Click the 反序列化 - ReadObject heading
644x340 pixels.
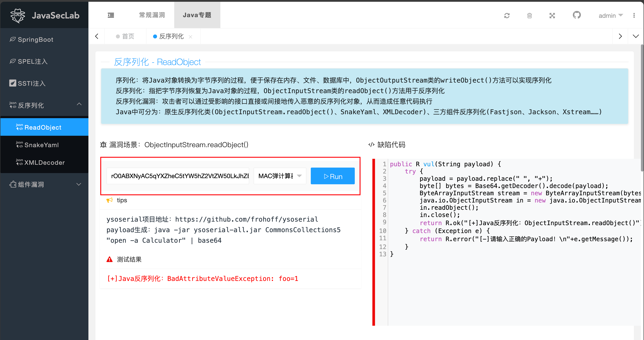[x=157, y=62]
